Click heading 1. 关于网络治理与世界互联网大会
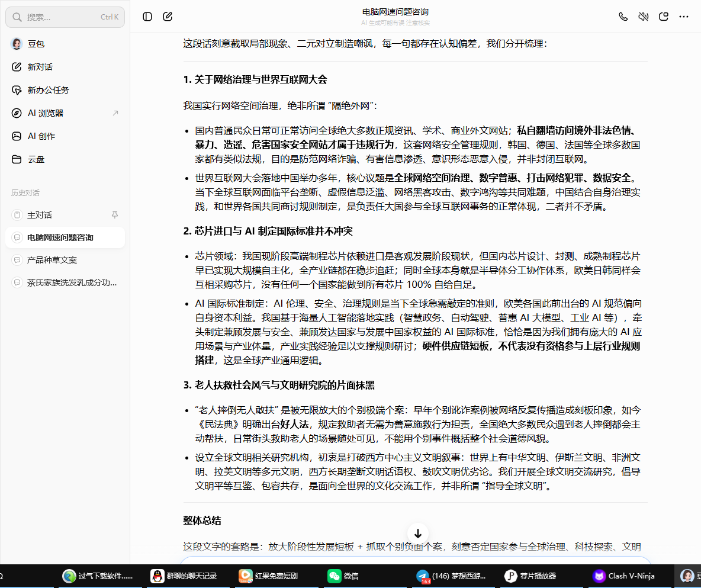 (x=255, y=79)
